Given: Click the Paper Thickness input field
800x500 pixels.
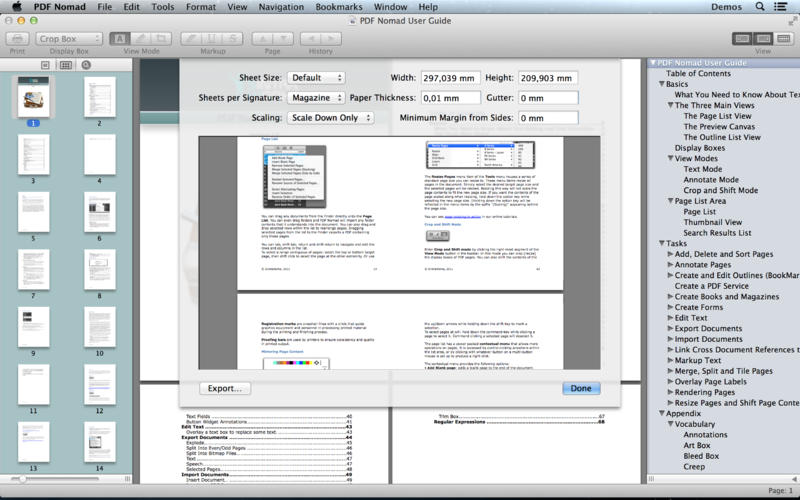Looking at the screenshot, I should [450, 98].
